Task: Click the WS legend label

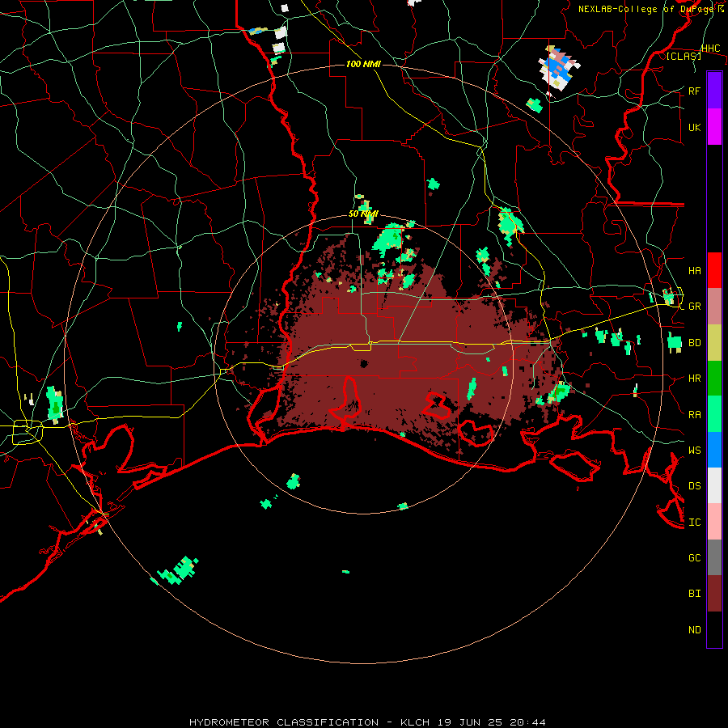Action: coord(695,450)
